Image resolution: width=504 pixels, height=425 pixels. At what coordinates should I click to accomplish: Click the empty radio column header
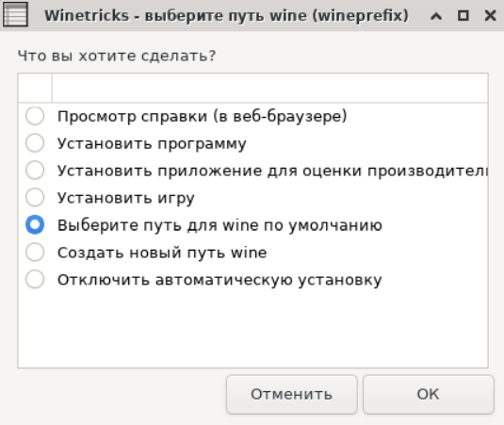[35, 88]
